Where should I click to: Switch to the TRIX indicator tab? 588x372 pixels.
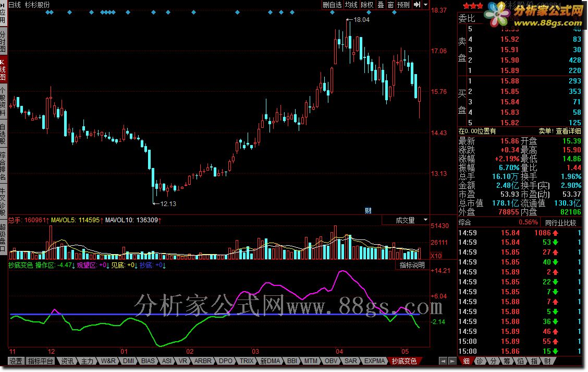(247, 361)
